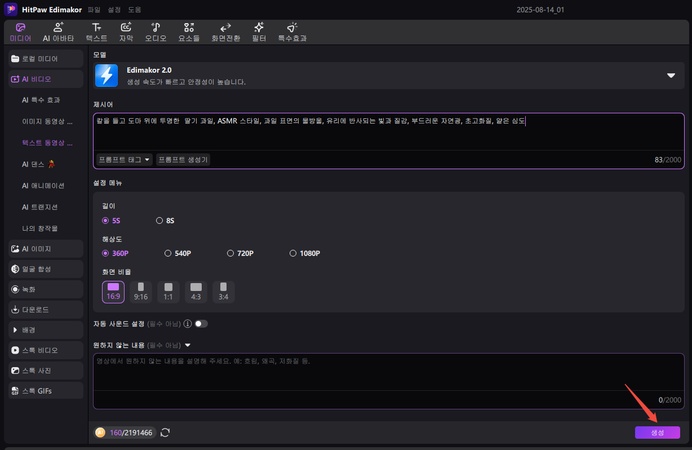692x450 pixels.
Task: Open 나의 창작물 (My Creations)
Action: coord(40,229)
